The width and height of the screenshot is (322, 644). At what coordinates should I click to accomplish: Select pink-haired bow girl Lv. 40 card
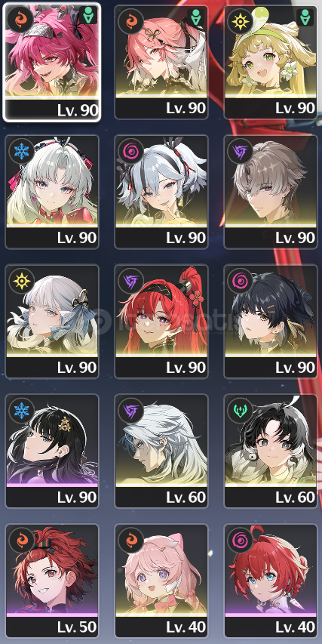pos(161,581)
